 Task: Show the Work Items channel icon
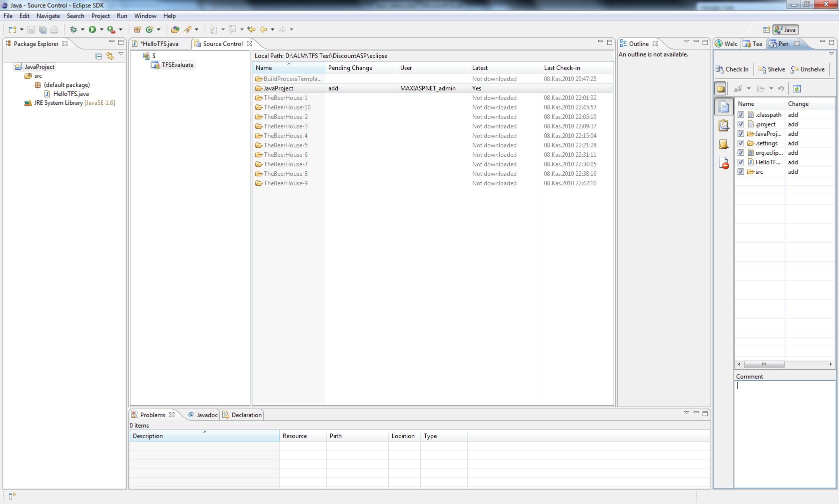tap(724, 125)
